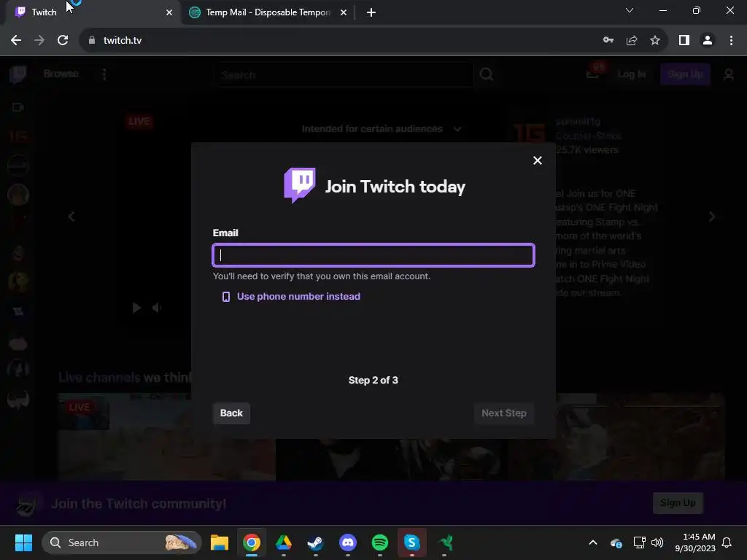Bookmark this page with star icon

655,40
